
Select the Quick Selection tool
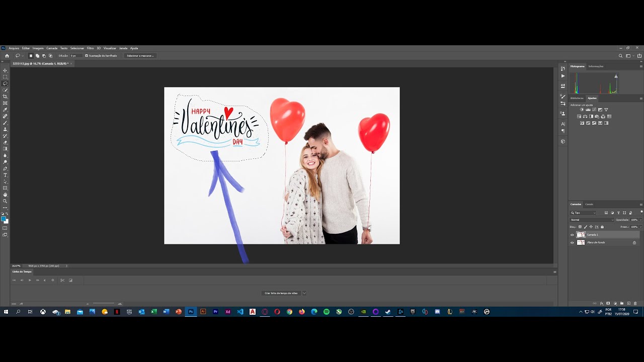(x=5, y=90)
